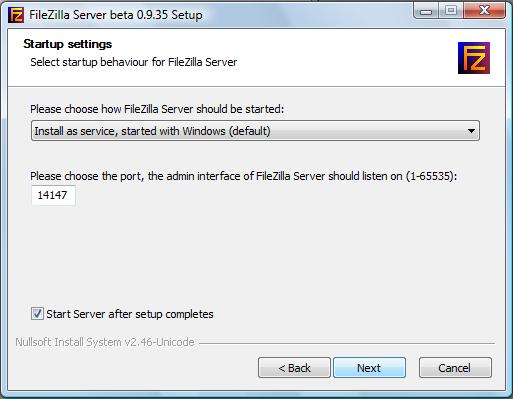The image size is (513, 399).
Task: Go back with the '< Back' button
Action: [294, 368]
